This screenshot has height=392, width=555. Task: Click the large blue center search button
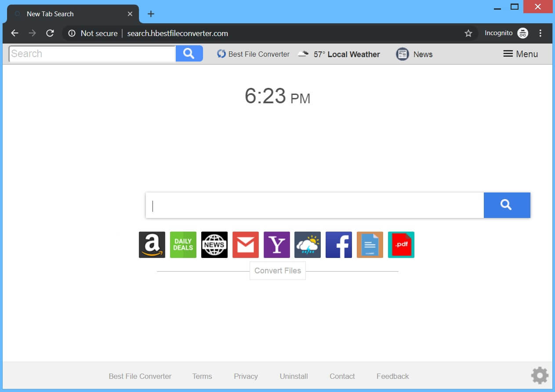coord(507,205)
